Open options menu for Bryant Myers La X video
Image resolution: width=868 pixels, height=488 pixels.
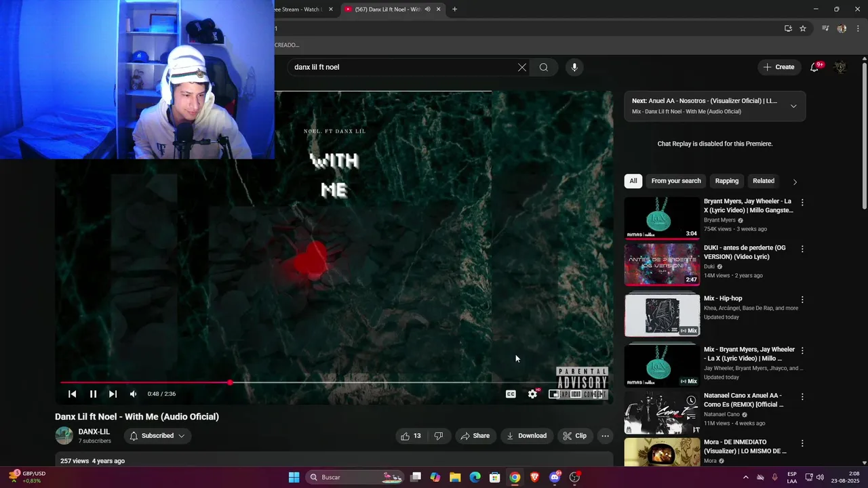[x=802, y=203]
